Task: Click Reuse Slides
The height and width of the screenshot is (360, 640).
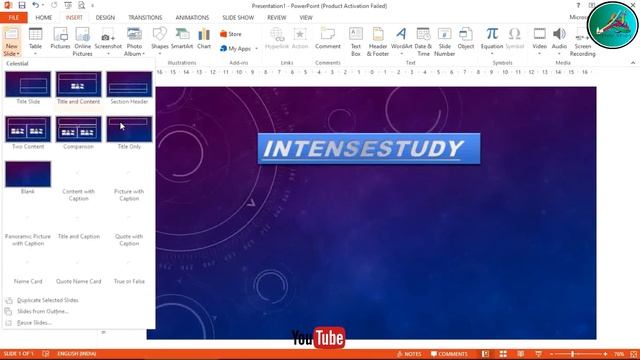Action: point(34,323)
